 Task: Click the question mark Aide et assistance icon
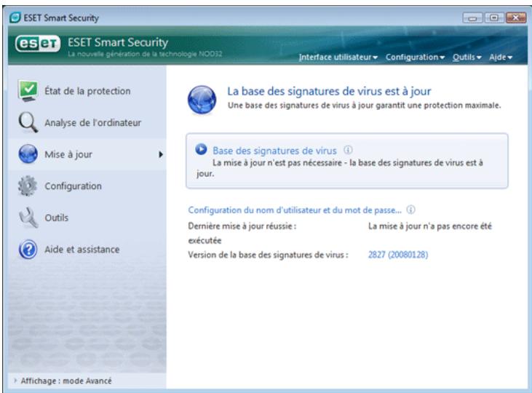pyautogui.click(x=28, y=249)
